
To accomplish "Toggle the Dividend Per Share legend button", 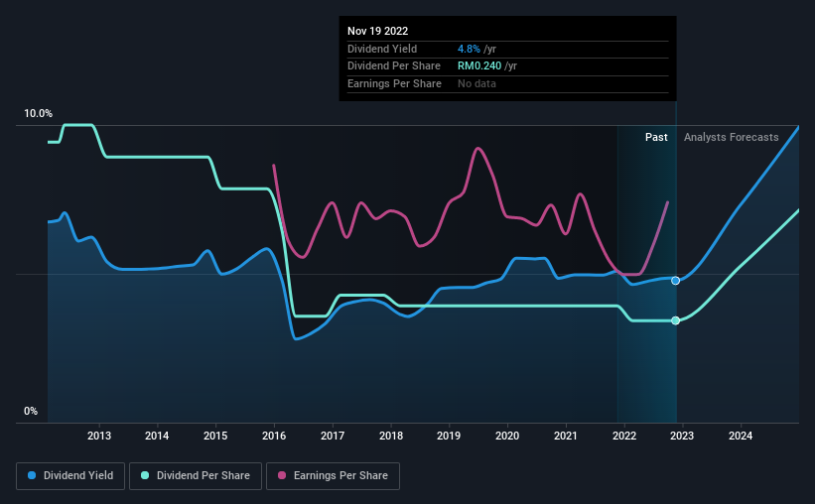I will 196,476.
